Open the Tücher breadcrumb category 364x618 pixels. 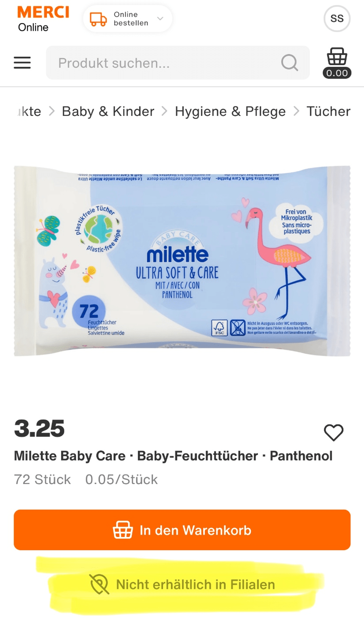(328, 111)
